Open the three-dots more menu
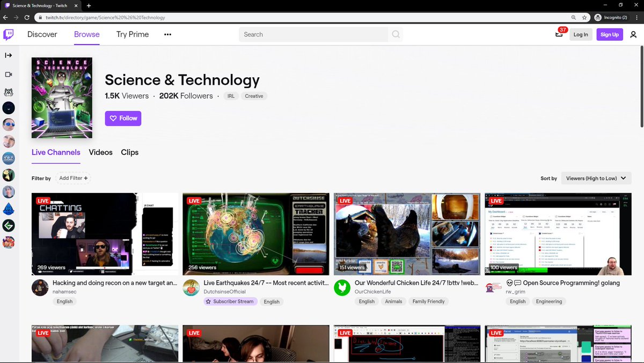 (x=167, y=34)
